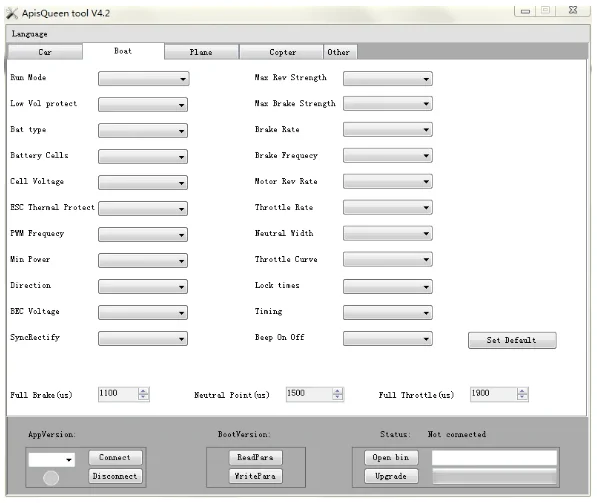
Task: Open the Copter tab
Action: [x=282, y=52]
